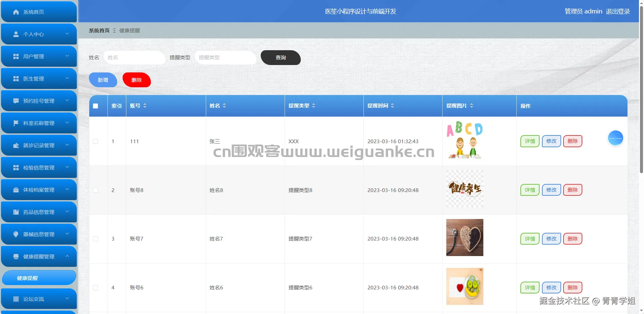Viewport: 644px width, 314px height.
Task: Click the grid icon beside 论坛交流
Action: pyautogui.click(x=16, y=299)
